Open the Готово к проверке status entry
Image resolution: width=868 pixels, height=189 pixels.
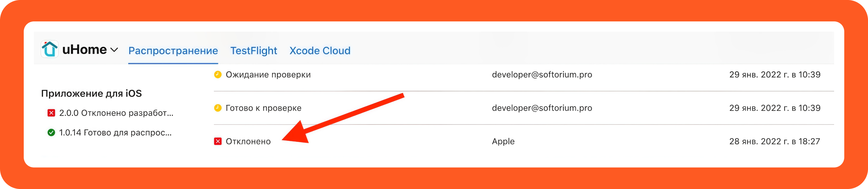point(263,108)
